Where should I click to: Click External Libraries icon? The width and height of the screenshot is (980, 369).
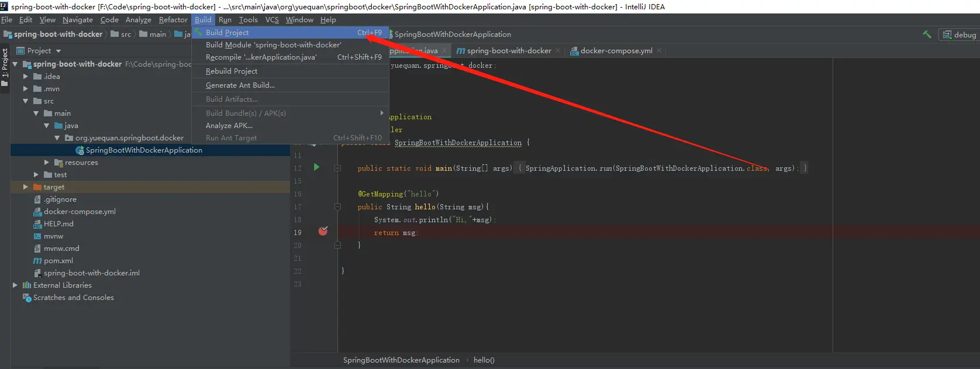click(27, 285)
